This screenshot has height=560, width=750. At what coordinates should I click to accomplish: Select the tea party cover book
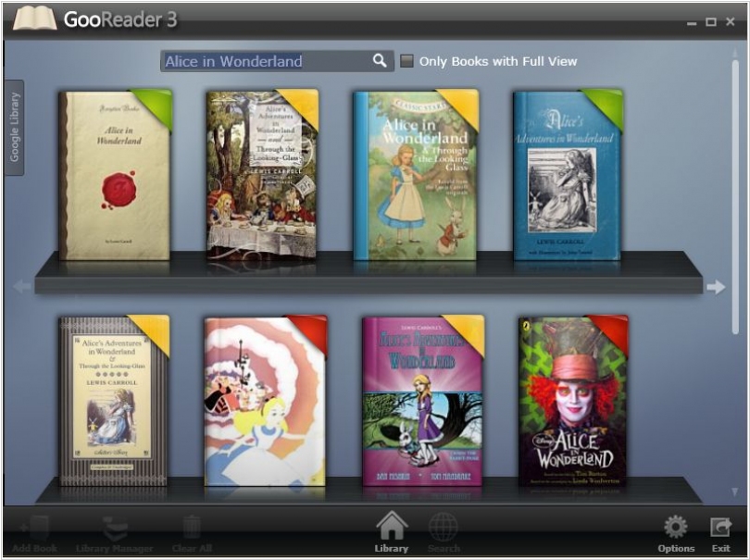point(261,176)
